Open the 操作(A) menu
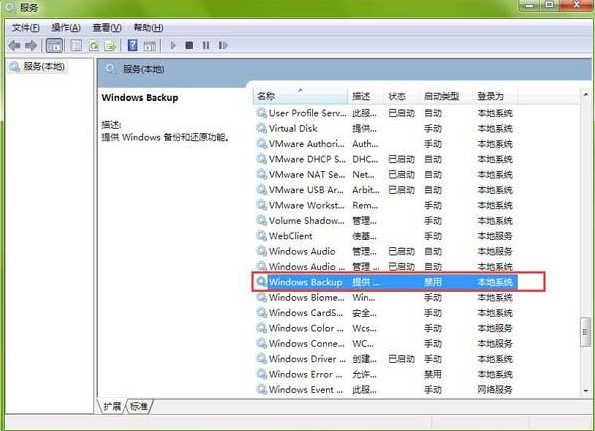595x431 pixels. click(x=66, y=28)
